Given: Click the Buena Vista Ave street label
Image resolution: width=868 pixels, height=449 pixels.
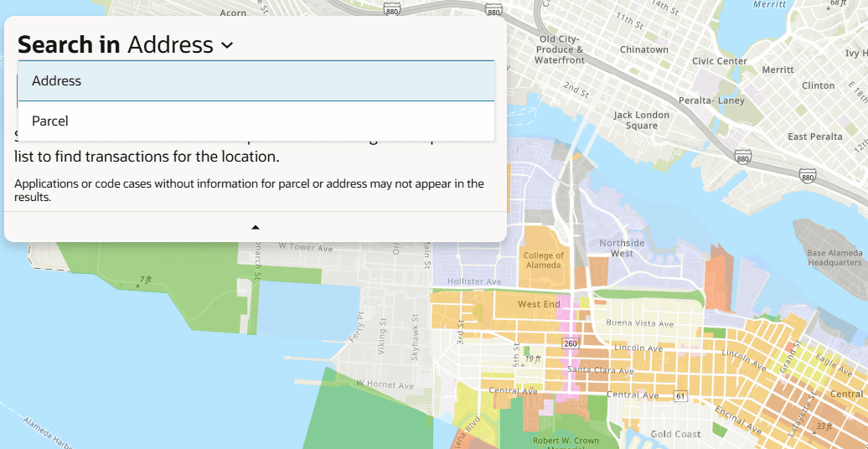Looking at the screenshot, I should tap(640, 323).
